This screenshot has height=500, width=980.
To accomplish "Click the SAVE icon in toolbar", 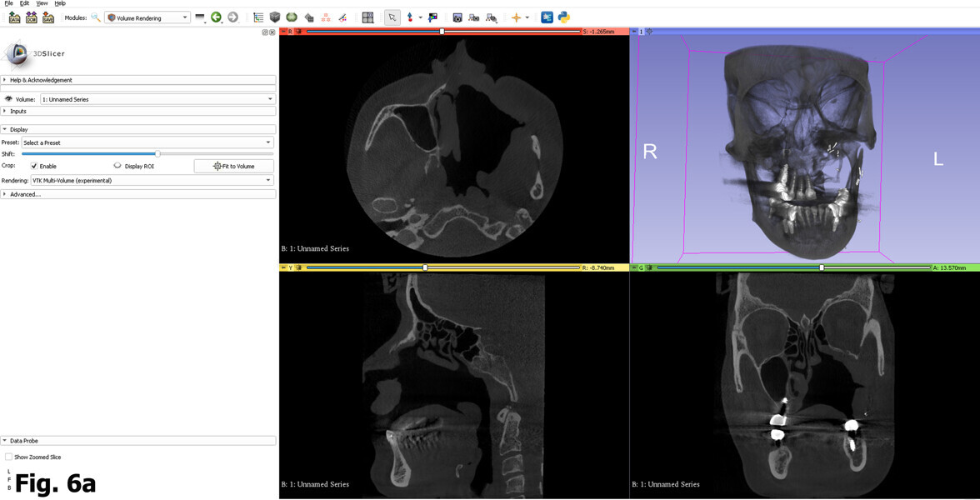I will 48,17.
